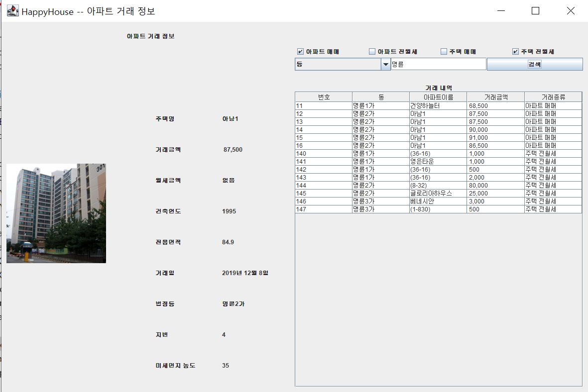Click price 2,000 in row 143
This screenshot has height=392, width=588.
point(476,177)
